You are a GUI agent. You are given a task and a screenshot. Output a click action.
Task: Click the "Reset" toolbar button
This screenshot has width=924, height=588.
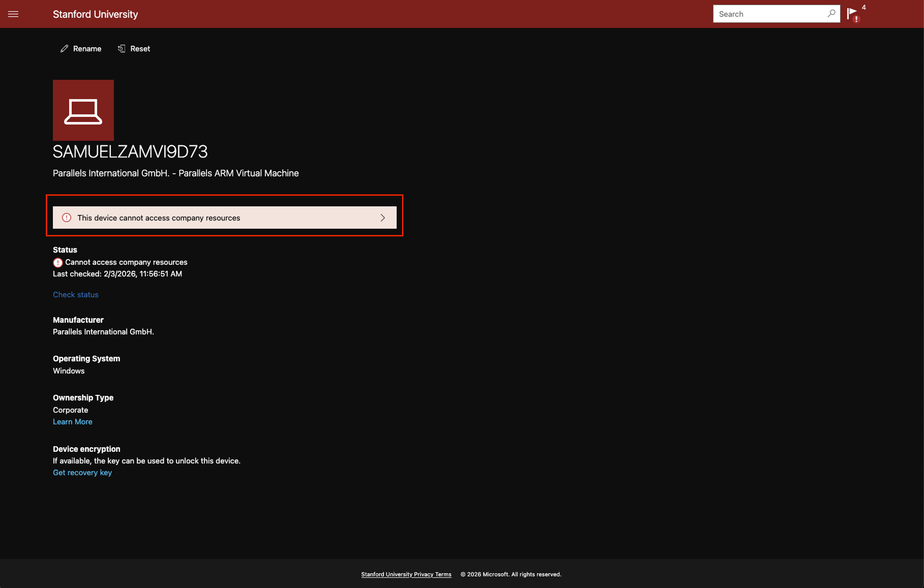tap(140, 48)
